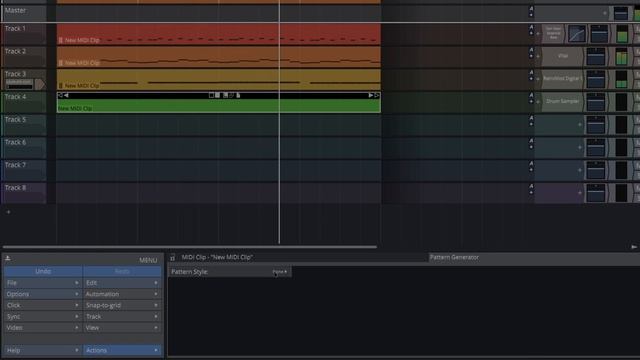
Task: Select the Track 6 header
Action: (x=24, y=148)
